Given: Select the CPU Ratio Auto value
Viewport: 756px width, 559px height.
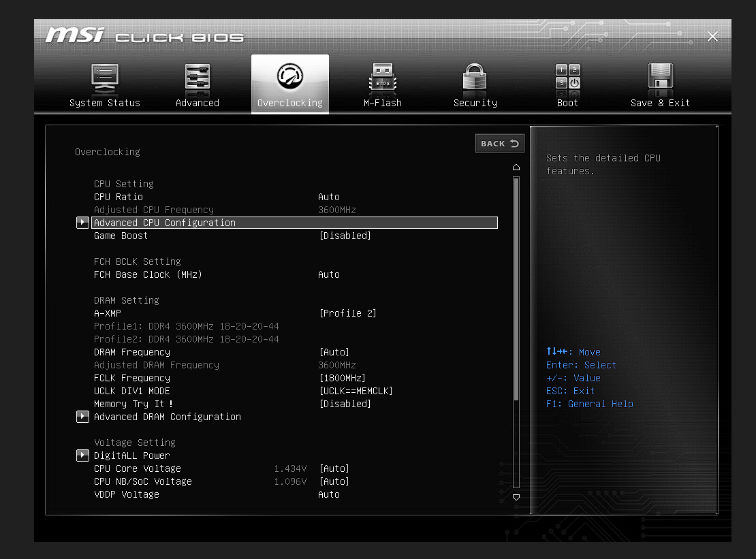Looking at the screenshot, I should pos(329,197).
